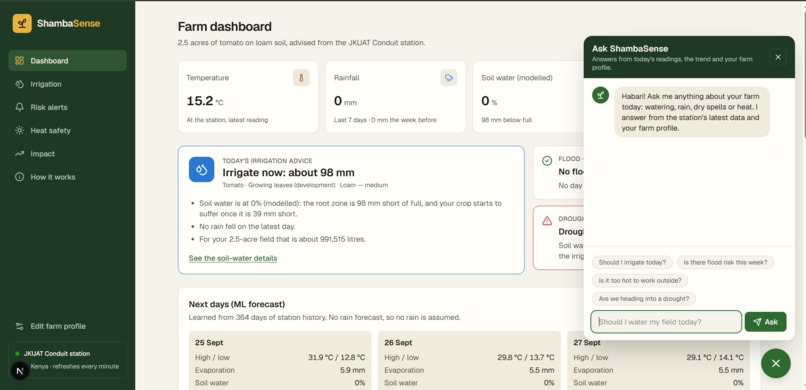
Task: Open Edit farm profile
Action: [x=67, y=326]
